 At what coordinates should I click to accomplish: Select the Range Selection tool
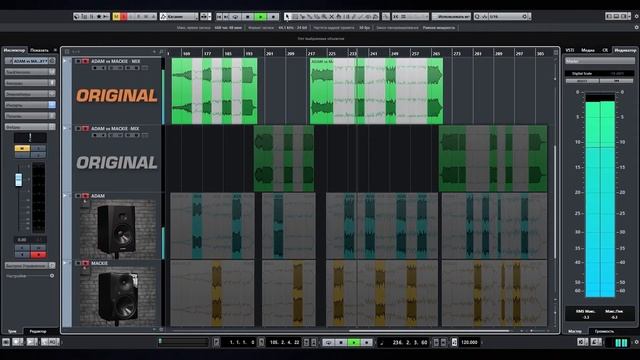[x=295, y=17]
